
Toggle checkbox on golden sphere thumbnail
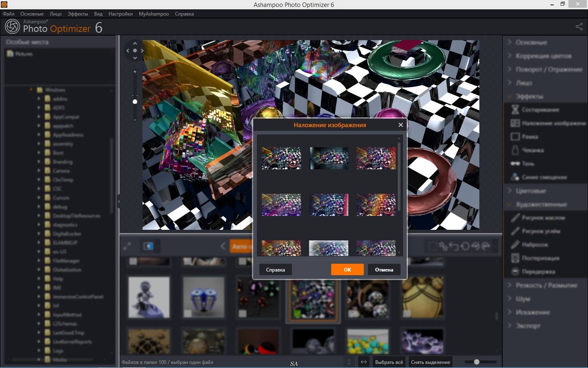406,314
